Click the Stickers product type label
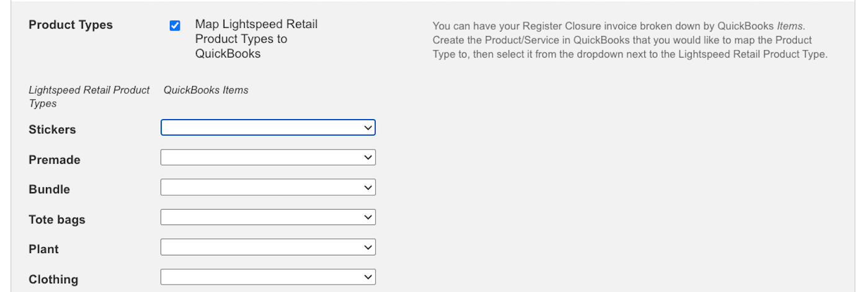868x292 pixels. tap(52, 130)
